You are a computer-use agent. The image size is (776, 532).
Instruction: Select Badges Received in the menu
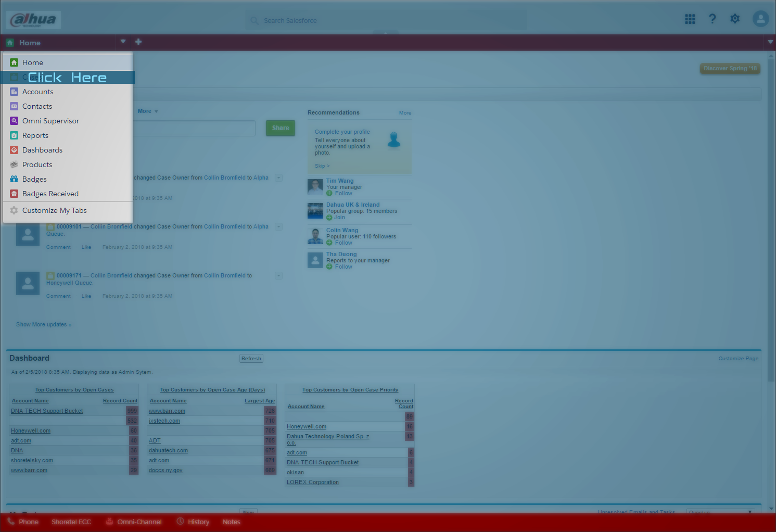click(x=68, y=194)
